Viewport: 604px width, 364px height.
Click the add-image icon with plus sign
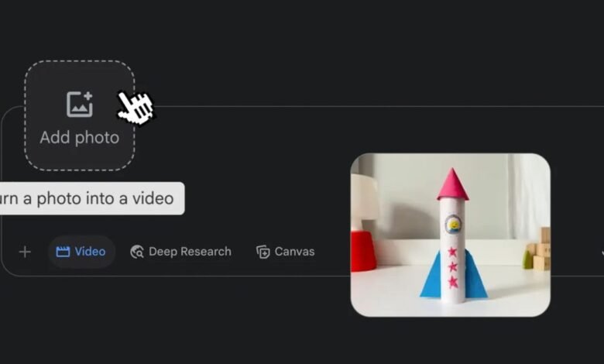80,104
